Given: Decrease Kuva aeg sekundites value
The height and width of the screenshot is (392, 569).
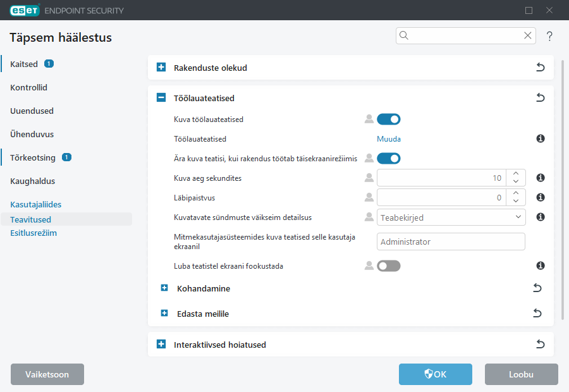Looking at the screenshot, I should click(516, 182).
